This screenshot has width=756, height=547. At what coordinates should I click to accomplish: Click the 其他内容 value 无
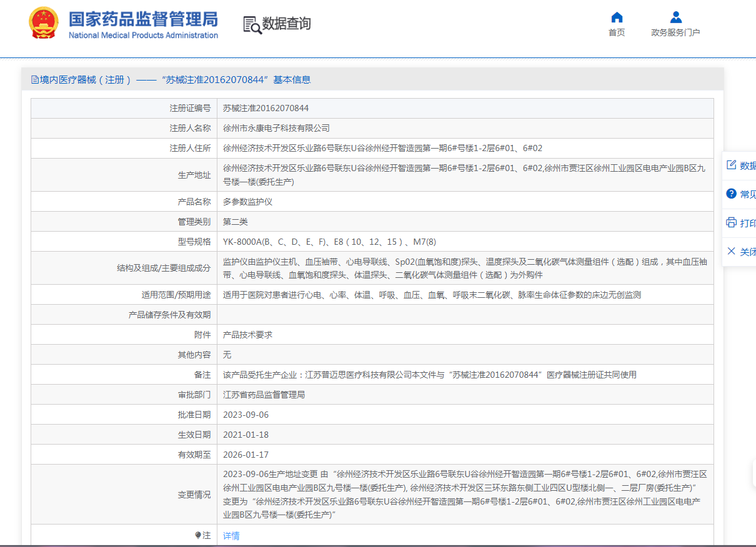point(227,355)
